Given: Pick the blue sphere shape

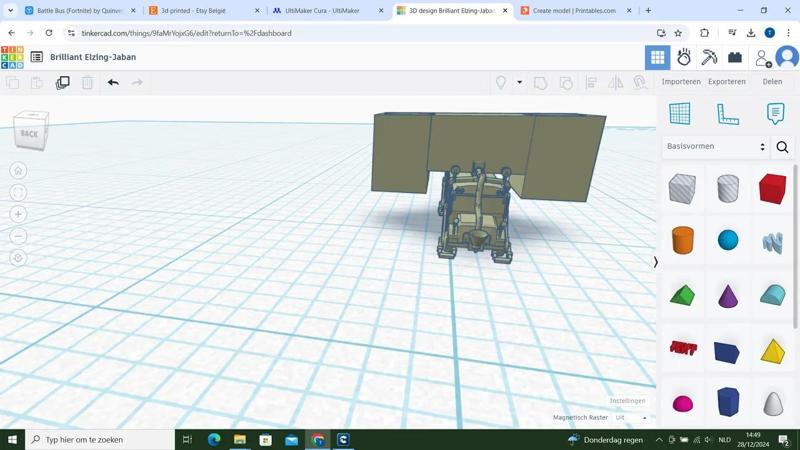Looking at the screenshot, I should (728, 240).
